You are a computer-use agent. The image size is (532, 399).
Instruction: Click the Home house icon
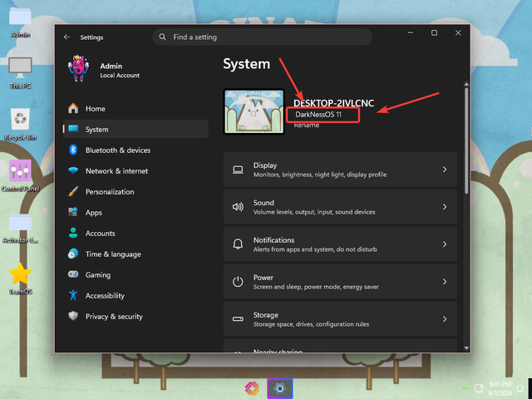[x=73, y=108]
